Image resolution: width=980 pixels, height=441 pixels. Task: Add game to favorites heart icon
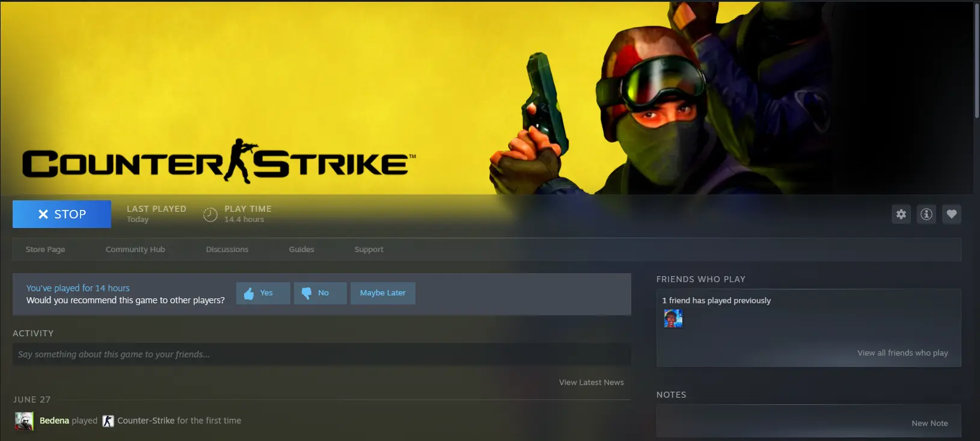pyautogui.click(x=951, y=214)
